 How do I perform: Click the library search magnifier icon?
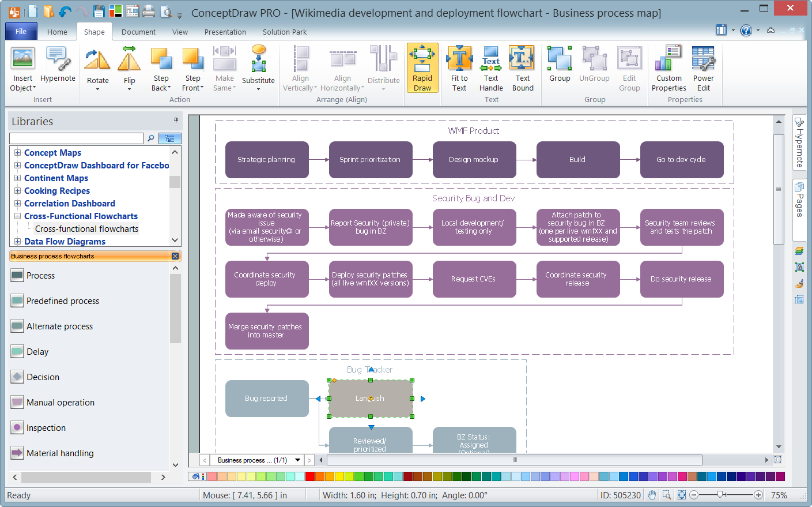point(151,138)
